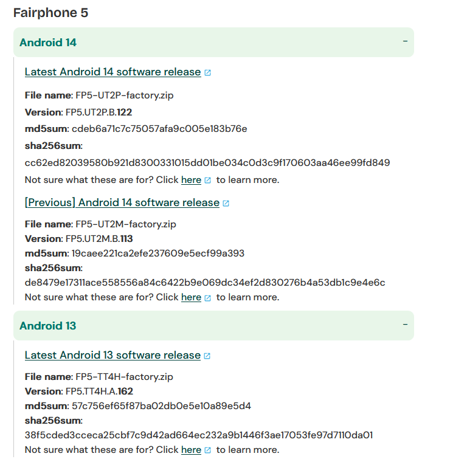Open [Previous] Android 14 software release link
Screen dimensions: 453x476
coord(122,202)
